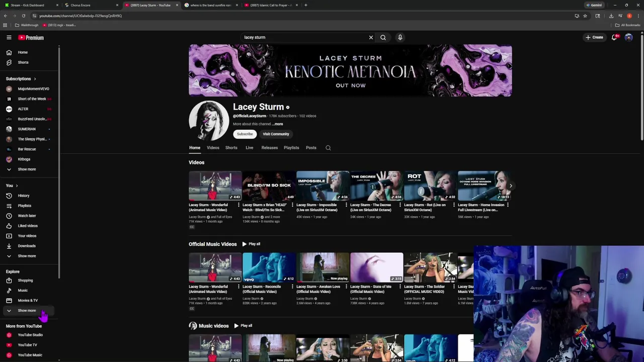Open MajorMomentVEVO subscription
The height and width of the screenshot is (362, 644).
[x=29, y=89]
